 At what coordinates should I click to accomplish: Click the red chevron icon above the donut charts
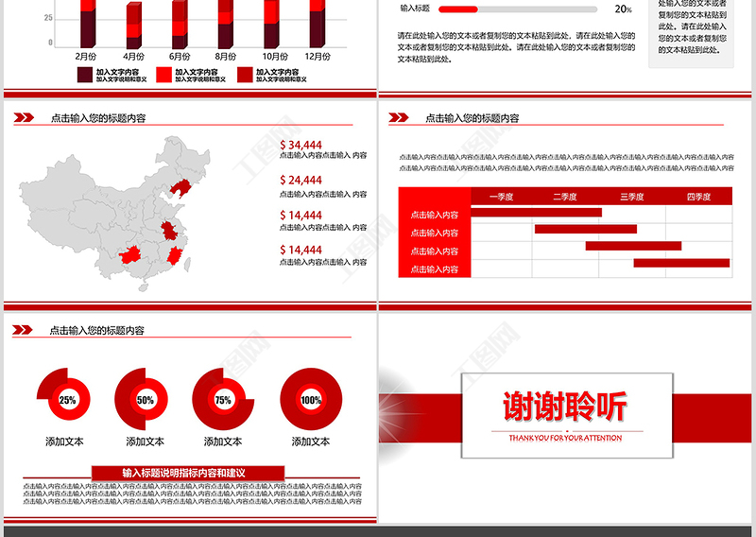(x=24, y=330)
